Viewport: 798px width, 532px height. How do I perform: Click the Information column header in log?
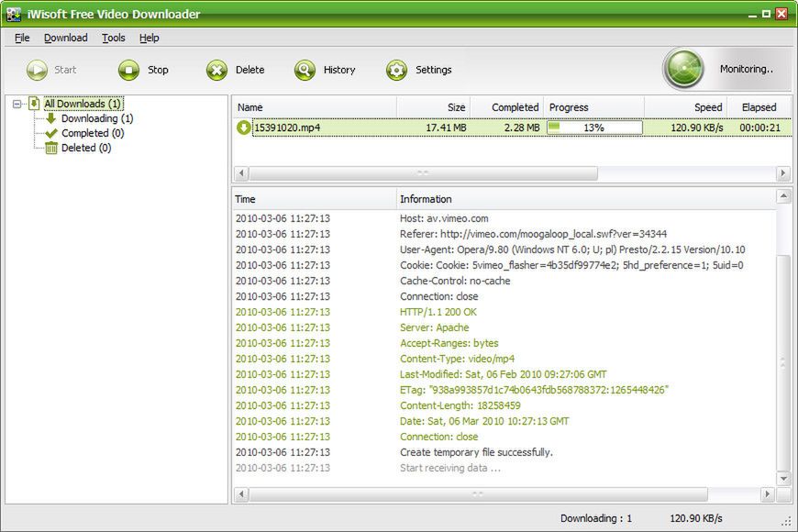[586, 199]
